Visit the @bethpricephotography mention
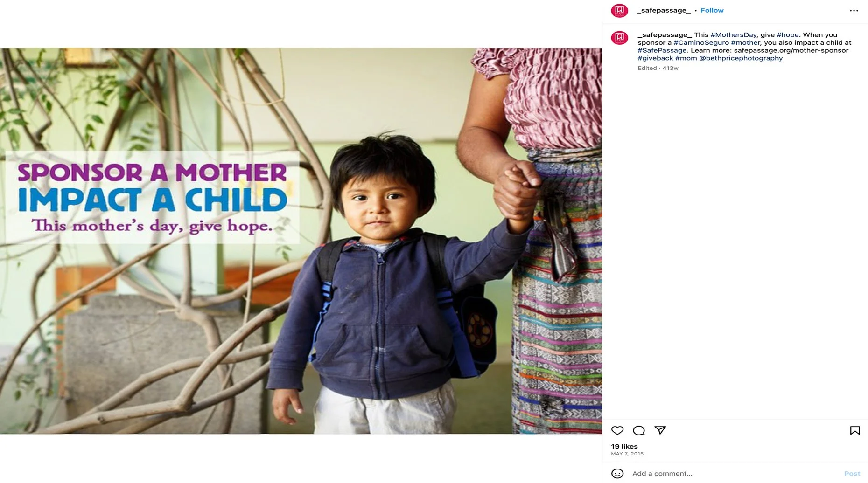The image size is (868, 483). [x=741, y=58]
